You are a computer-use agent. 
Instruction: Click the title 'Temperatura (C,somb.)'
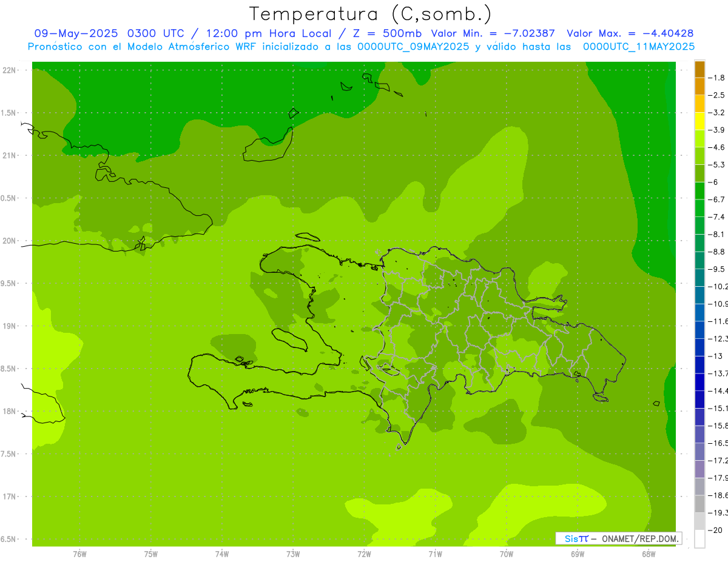coord(371,15)
